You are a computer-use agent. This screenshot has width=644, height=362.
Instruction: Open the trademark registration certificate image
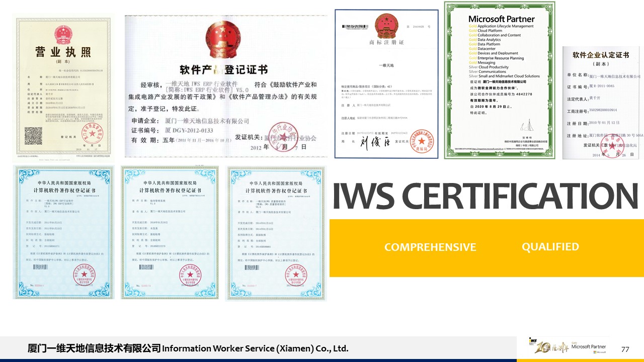point(386,83)
